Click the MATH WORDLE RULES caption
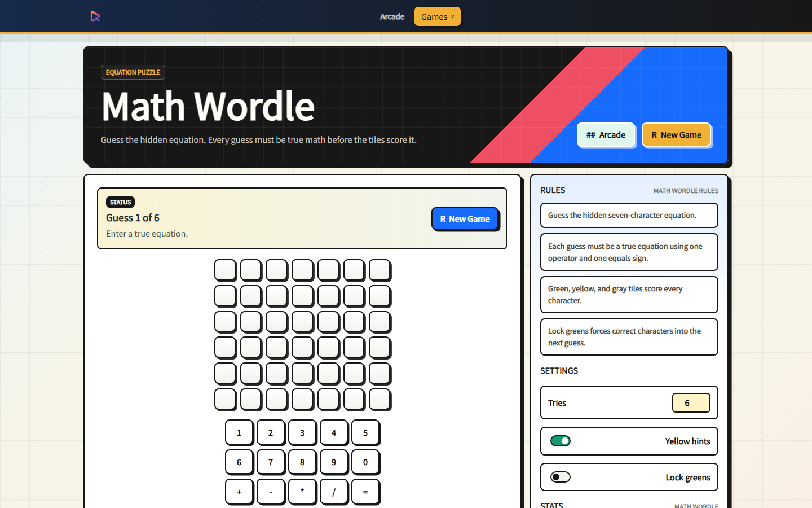Viewport: 812px width, 508px height. (x=686, y=191)
